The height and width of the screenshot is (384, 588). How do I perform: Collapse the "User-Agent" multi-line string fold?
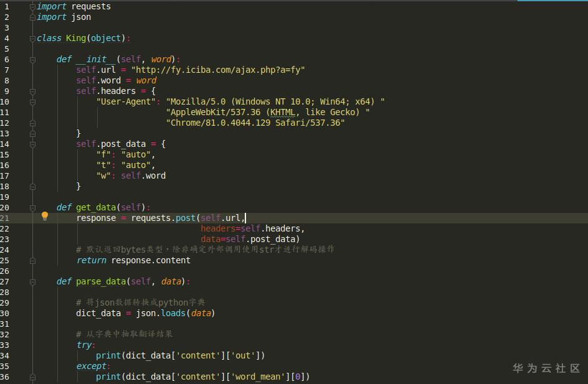click(x=32, y=102)
